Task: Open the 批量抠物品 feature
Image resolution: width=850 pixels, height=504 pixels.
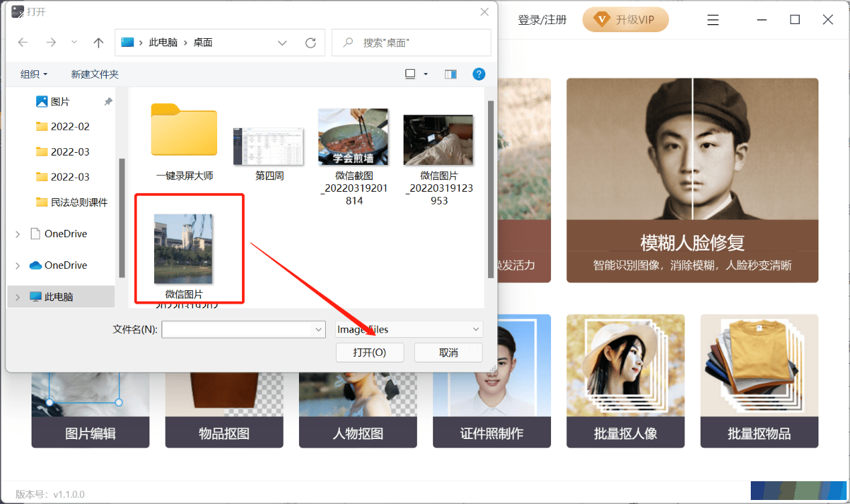Action: click(x=760, y=381)
